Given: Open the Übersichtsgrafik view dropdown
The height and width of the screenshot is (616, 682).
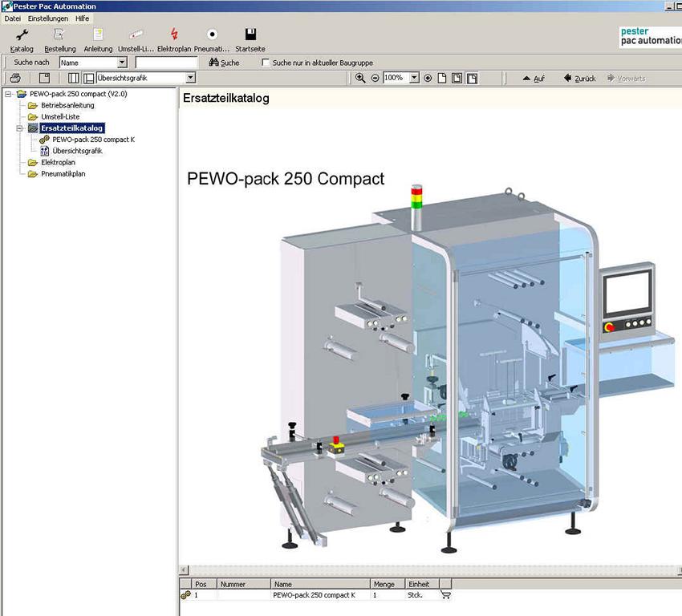Looking at the screenshot, I should [x=190, y=78].
